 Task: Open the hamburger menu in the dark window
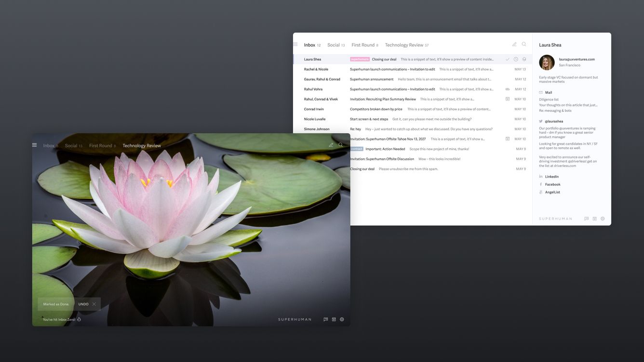coord(34,145)
